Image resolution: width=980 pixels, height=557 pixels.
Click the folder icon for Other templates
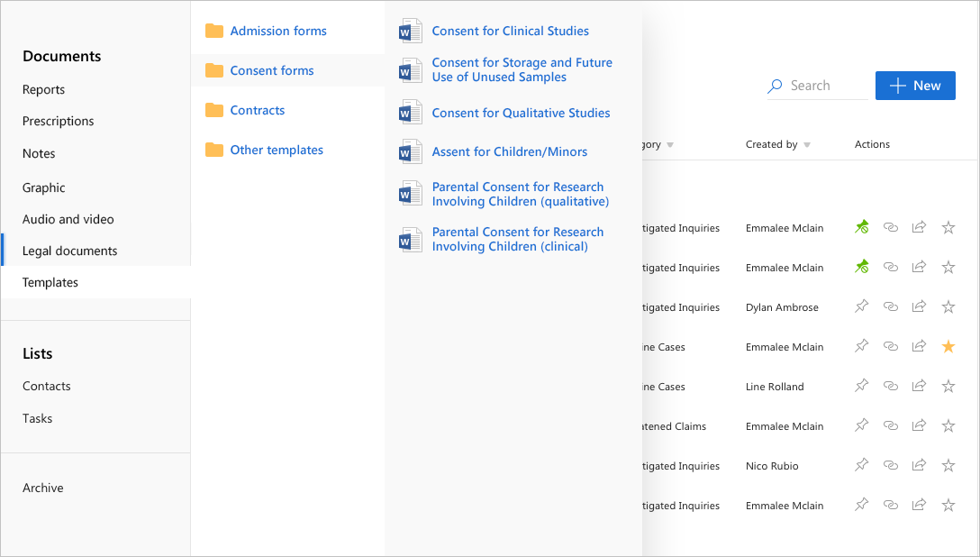pyautogui.click(x=213, y=150)
